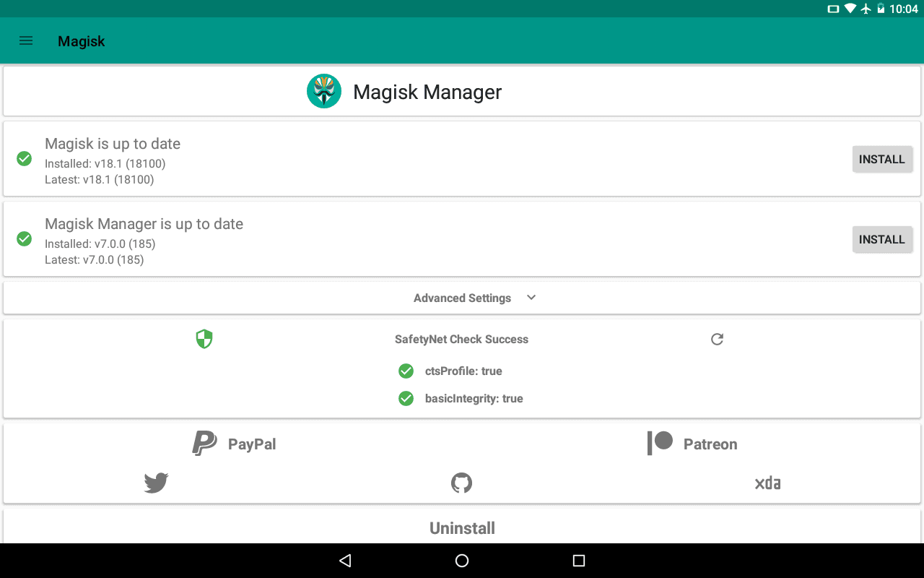Screen dimensions: 924x578
Task: Install Magisk Manager v7.0.0 with the INSTALL button
Action: click(882, 239)
